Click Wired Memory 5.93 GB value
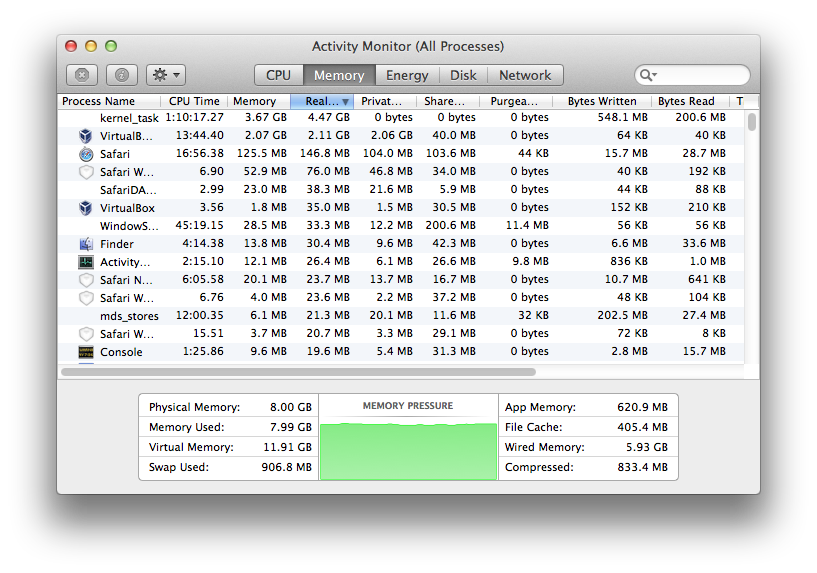This screenshot has width=817, height=573. (647, 447)
